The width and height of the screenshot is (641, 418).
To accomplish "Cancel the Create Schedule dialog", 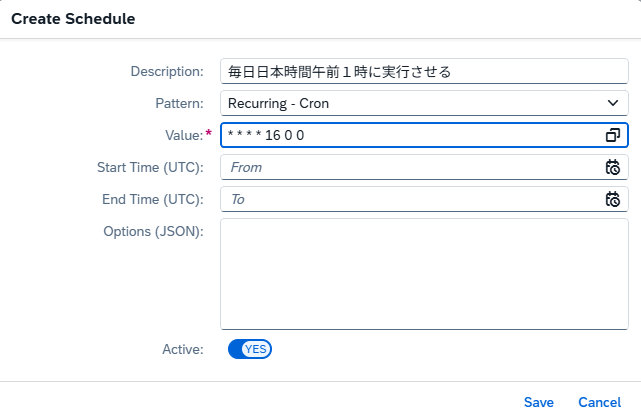I will click(599, 402).
